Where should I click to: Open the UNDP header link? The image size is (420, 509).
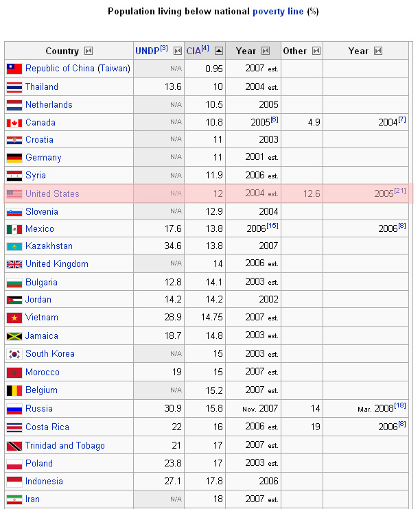[147, 51]
